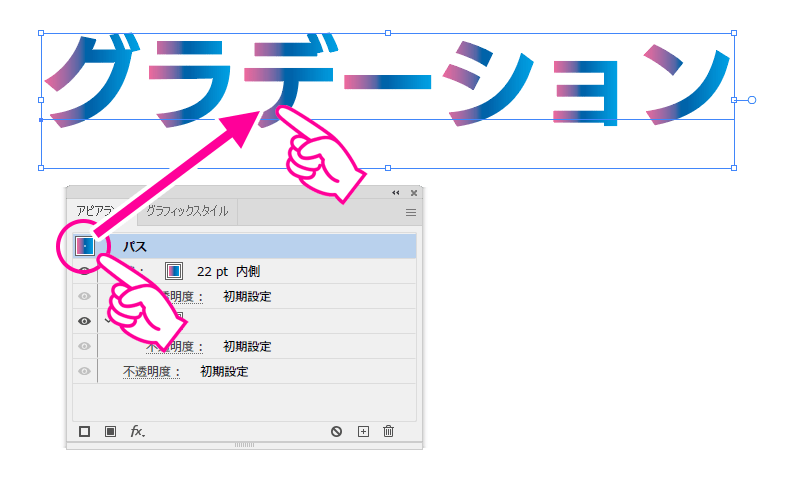Click 初期設定 in the fill opacity row
The height and width of the screenshot is (477, 802).
[247, 347]
